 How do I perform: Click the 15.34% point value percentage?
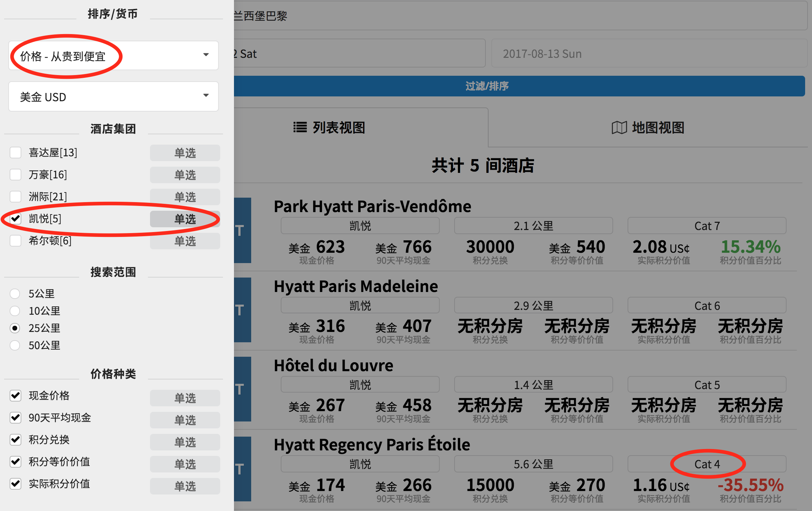[751, 247]
